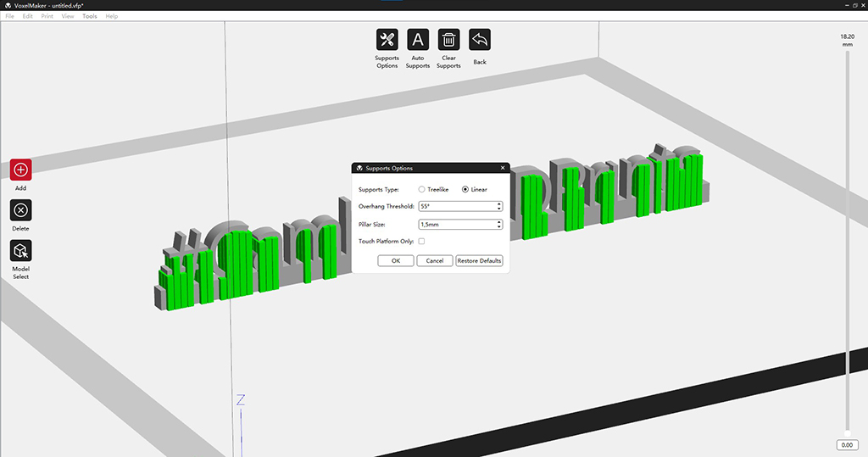This screenshot has width=868, height=457.
Task: Choose the Treelike supports type
Action: click(x=422, y=189)
